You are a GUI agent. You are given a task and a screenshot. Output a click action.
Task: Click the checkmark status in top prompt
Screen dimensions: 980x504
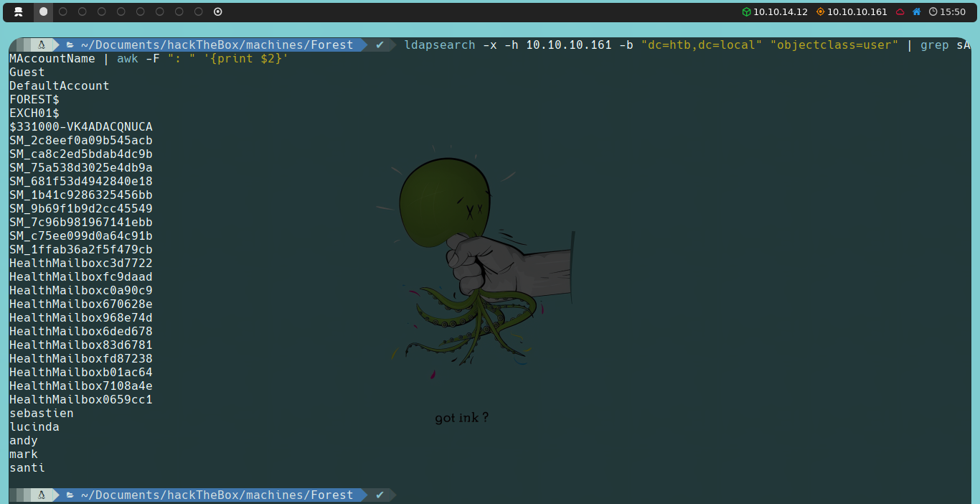coord(380,45)
